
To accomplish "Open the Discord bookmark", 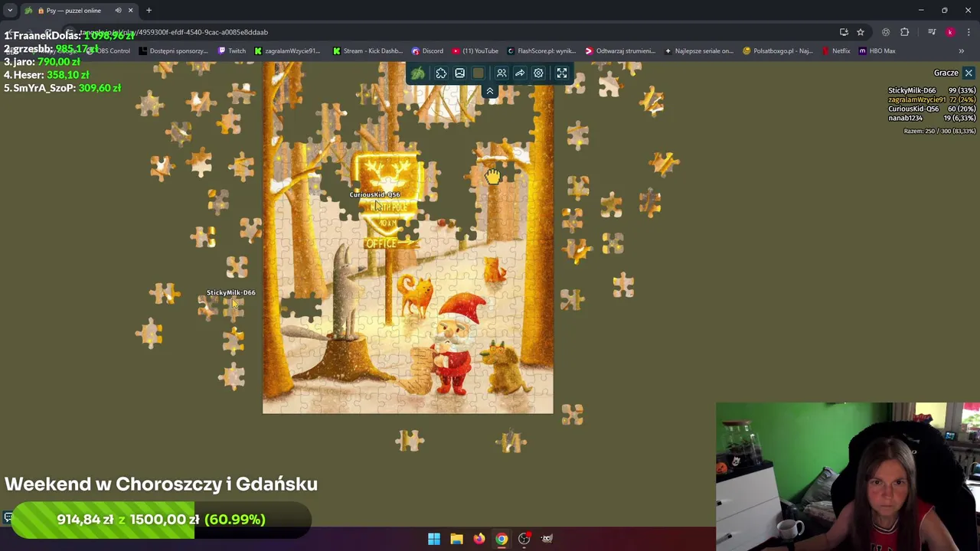I will [427, 51].
